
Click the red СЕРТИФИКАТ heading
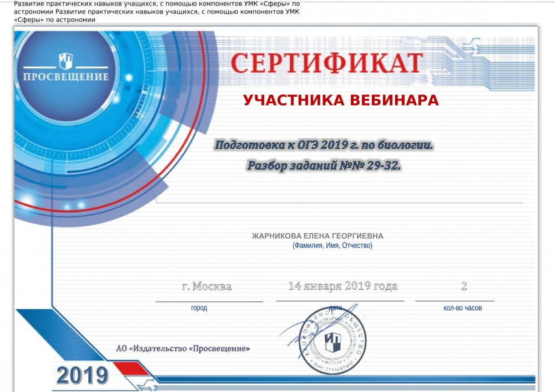click(x=327, y=63)
